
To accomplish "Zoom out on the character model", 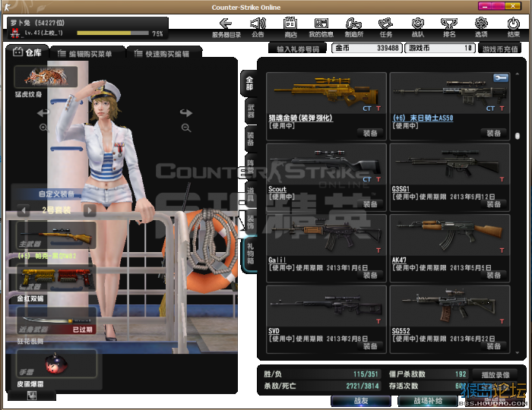I will [186, 128].
